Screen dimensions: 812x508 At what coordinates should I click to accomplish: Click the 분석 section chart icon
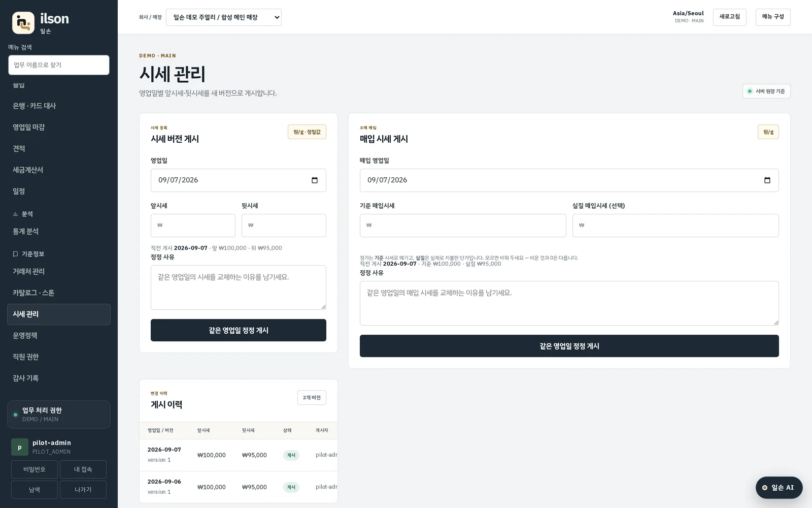coord(15,214)
